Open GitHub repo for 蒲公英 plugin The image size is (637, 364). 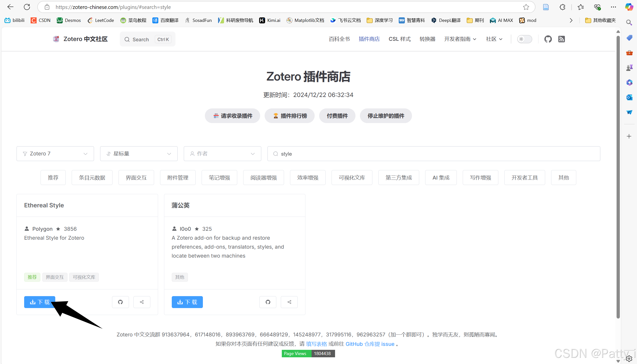(x=268, y=302)
